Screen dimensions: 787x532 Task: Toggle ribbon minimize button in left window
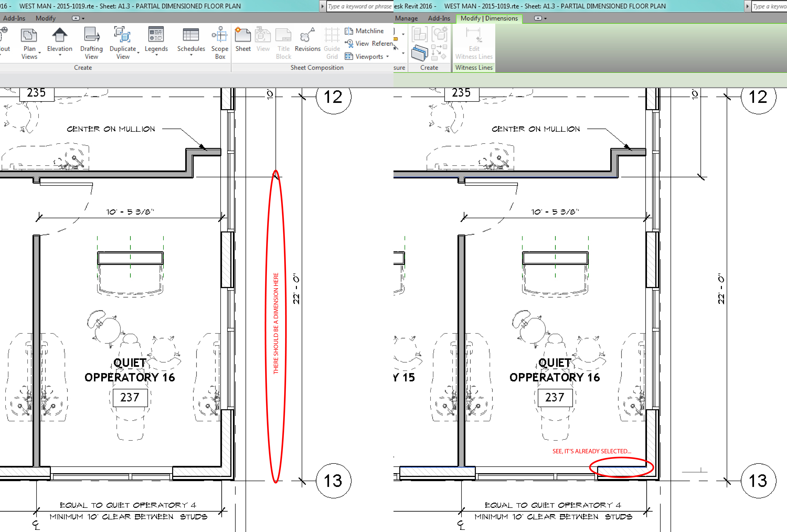76,18
